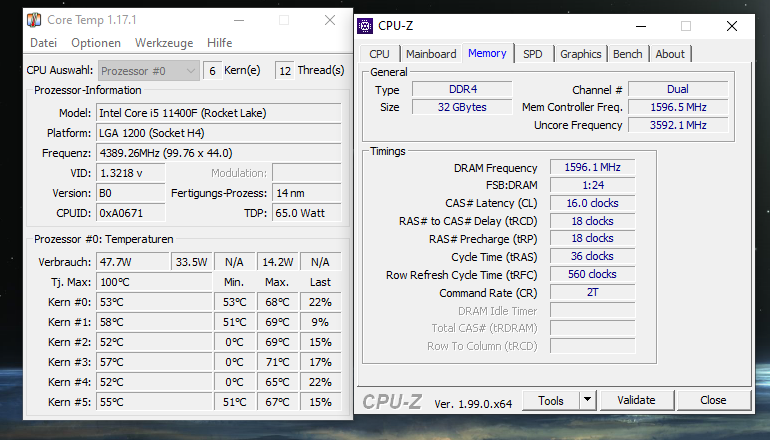Minimize the CPU-Z window
Image resolution: width=770 pixels, height=440 pixels.
[x=641, y=26]
